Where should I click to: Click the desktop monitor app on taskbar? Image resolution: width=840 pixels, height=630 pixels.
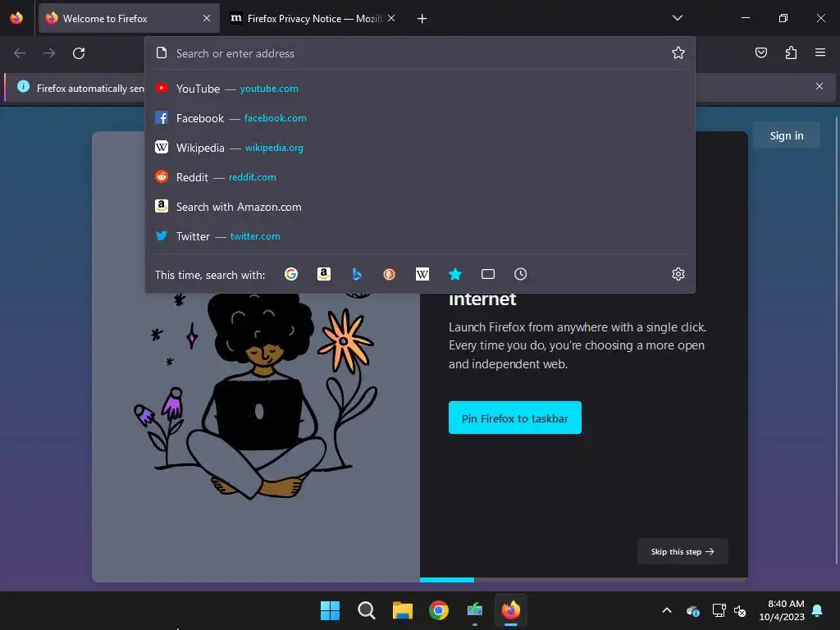475,610
